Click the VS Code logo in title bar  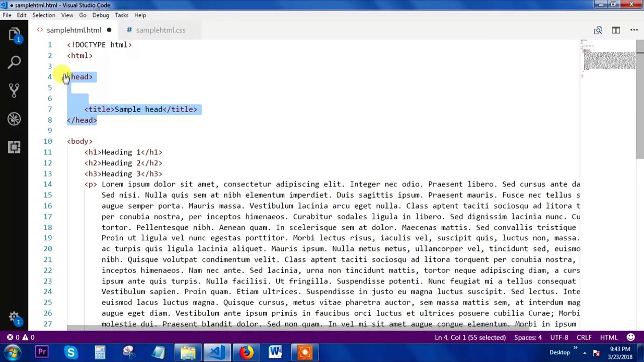pos(5,5)
